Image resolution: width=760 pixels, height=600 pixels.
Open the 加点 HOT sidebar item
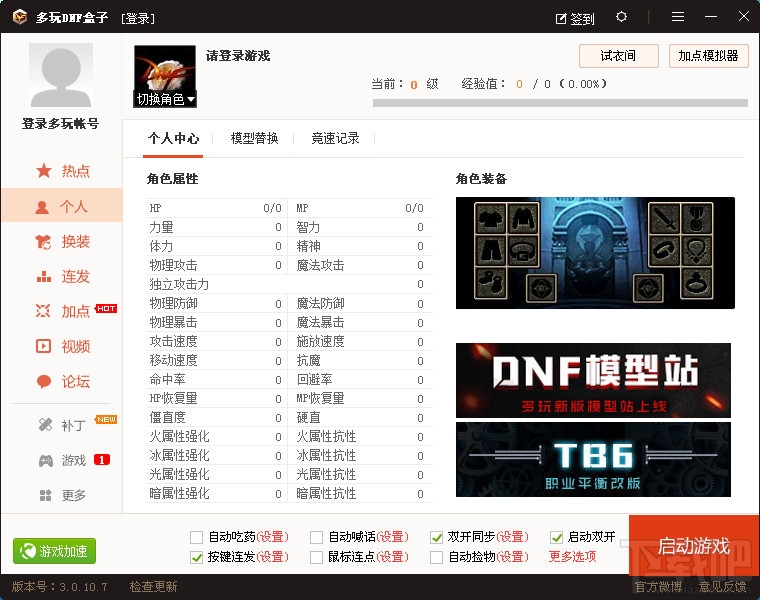63,311
